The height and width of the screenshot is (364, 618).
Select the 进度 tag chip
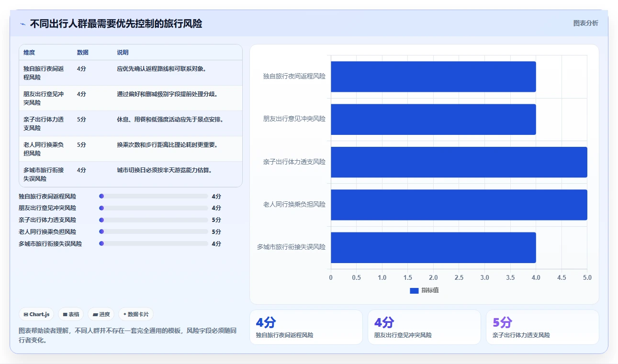101,314
